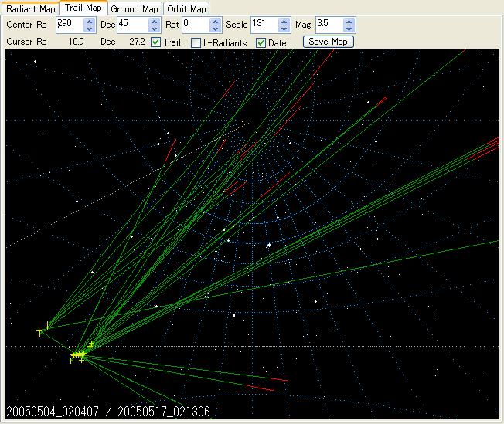This screenshot has width=504, height=424.
Task: Click the date range label on map
Action: point(108,412)
